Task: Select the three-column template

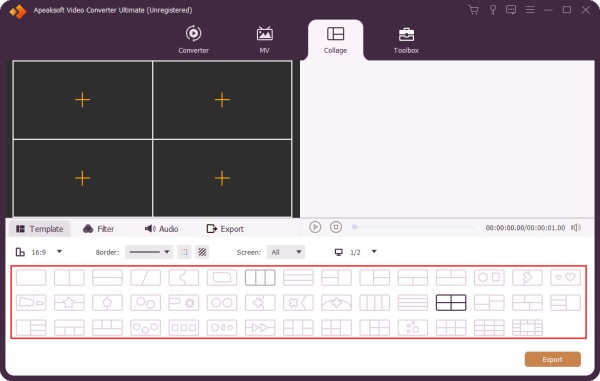Action: [260, 277]
